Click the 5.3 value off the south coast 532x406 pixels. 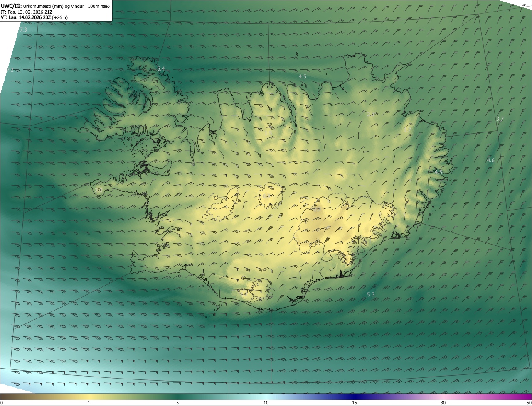371,295
